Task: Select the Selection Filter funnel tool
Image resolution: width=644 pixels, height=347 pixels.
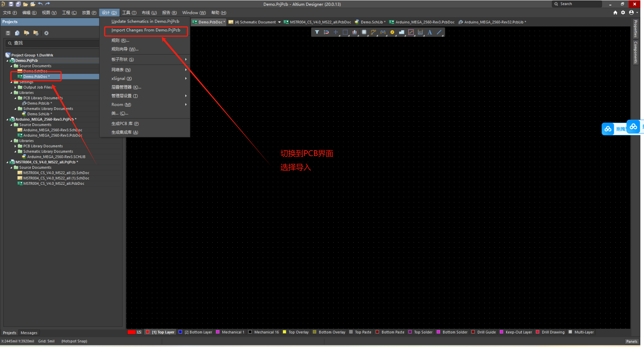Action: [x=317, y=32]
